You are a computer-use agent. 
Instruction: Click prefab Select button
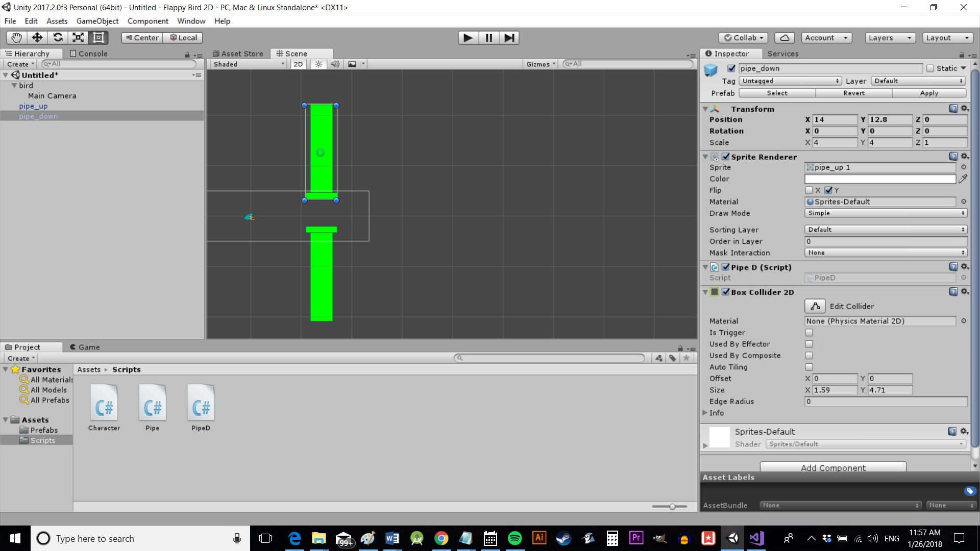pyautogui.click(x=777, y=93)
